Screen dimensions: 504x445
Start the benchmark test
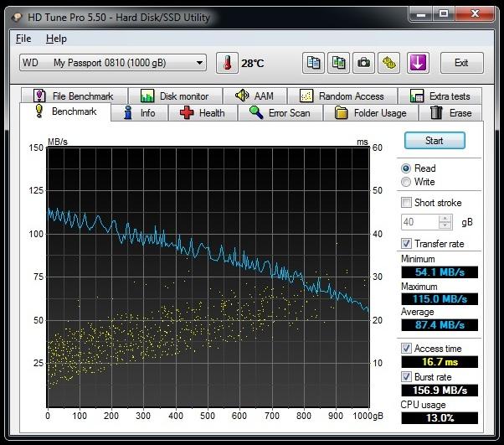[x=435, y=141]
